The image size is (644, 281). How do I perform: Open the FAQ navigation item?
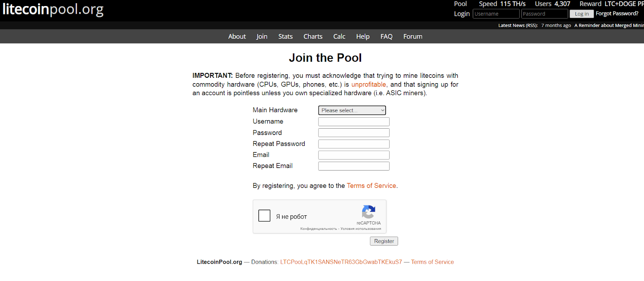tap(386, 36)
